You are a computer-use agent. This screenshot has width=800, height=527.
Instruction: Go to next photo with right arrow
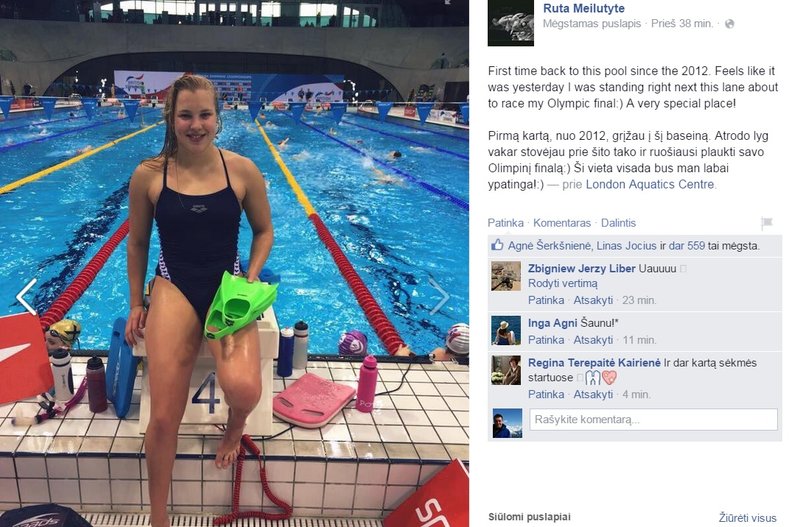coord(439,296)
